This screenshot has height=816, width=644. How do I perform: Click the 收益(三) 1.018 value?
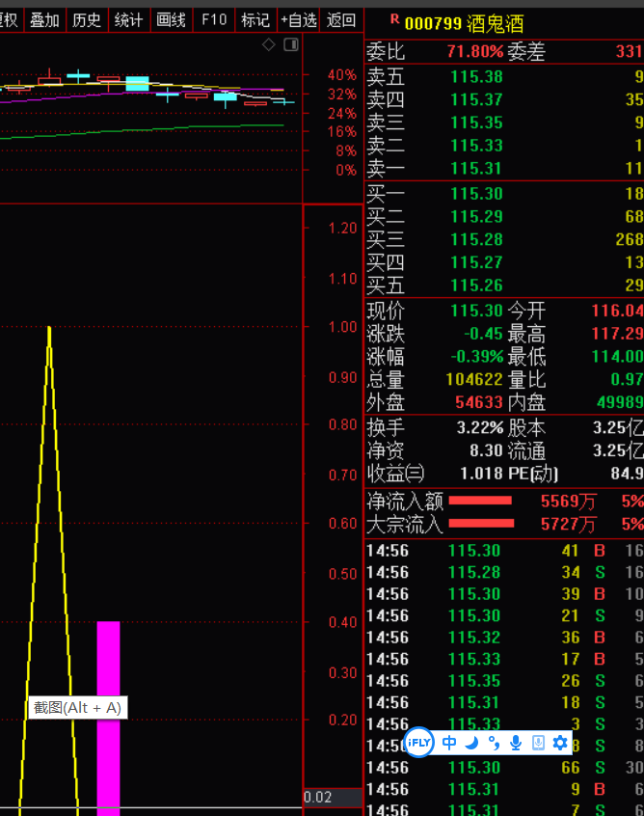482,474
